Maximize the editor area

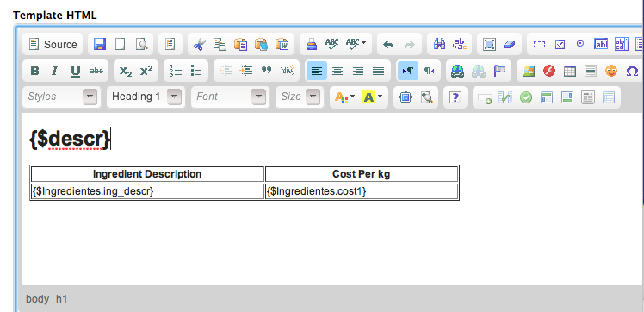click(406, 97)
